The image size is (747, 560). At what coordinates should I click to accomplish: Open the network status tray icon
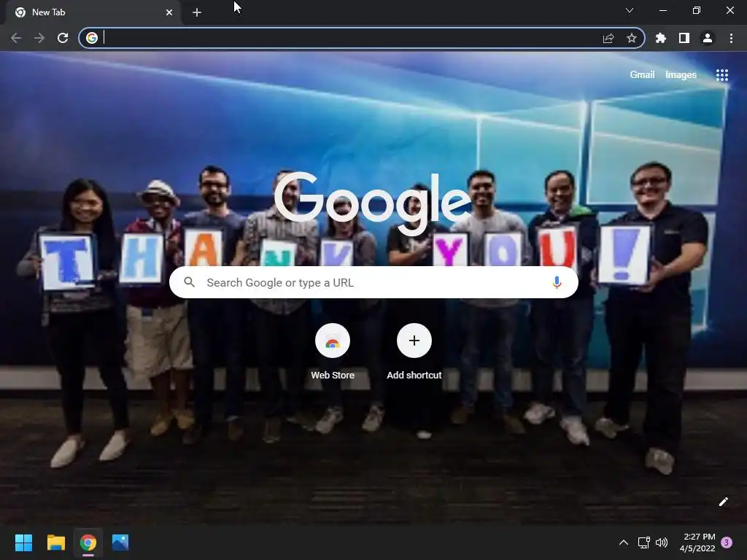tap(643, 542)
